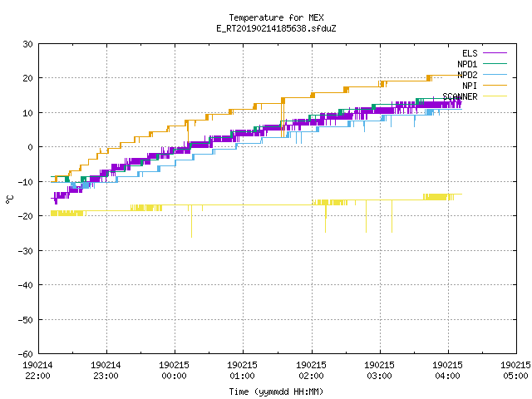Click x-axis label 190214 23:00

tap(106, 370)
